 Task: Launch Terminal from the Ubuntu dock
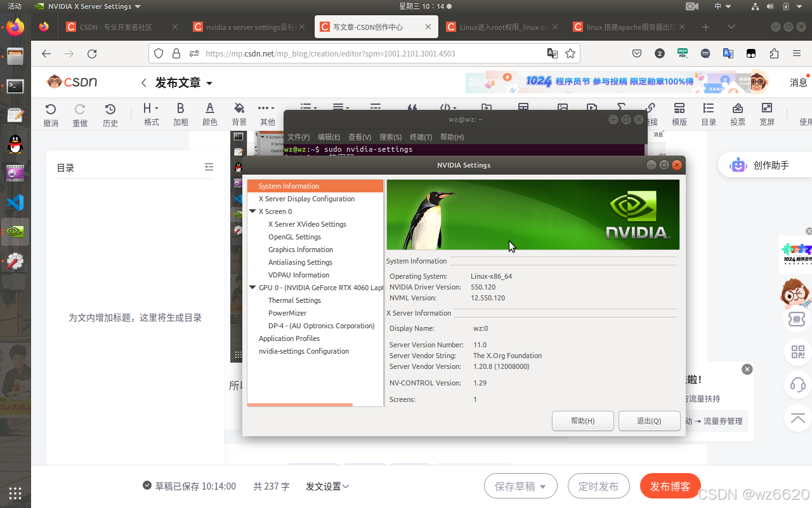[x=15, y=86]
